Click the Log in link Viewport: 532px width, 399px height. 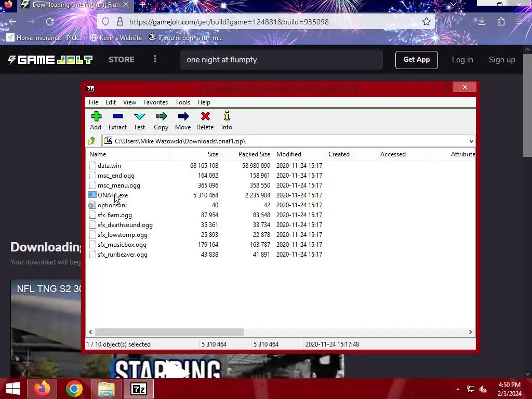462,60
